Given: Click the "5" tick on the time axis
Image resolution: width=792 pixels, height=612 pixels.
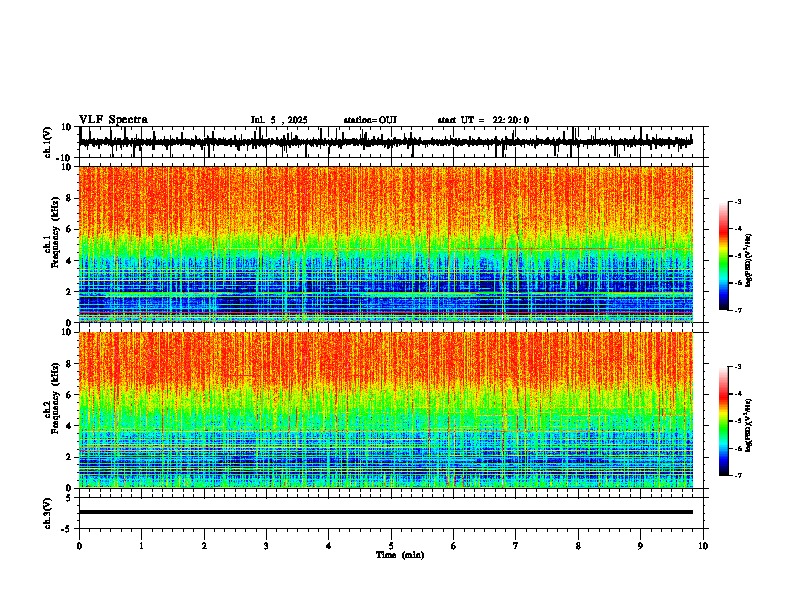Looking at the screenshot, I should point(391,546).
